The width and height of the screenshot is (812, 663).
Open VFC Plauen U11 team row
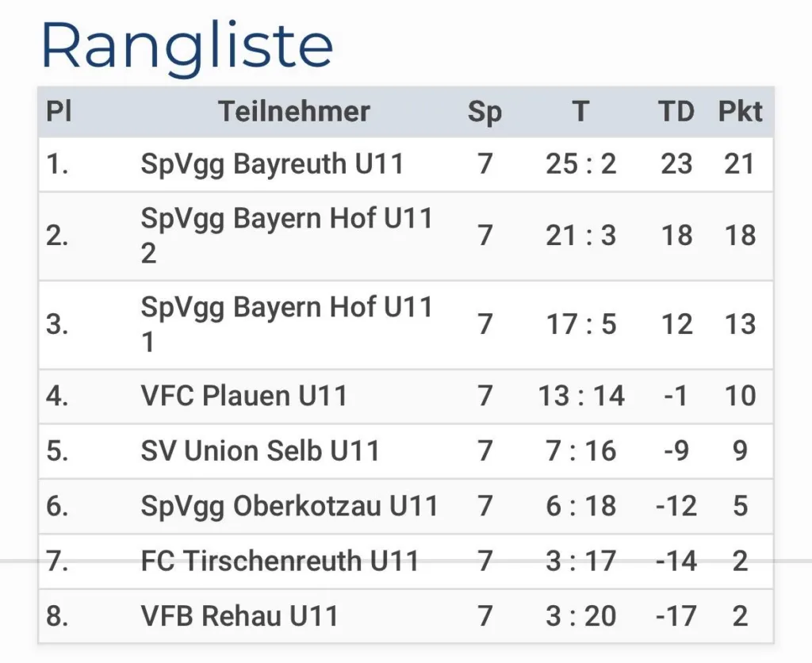243,396
